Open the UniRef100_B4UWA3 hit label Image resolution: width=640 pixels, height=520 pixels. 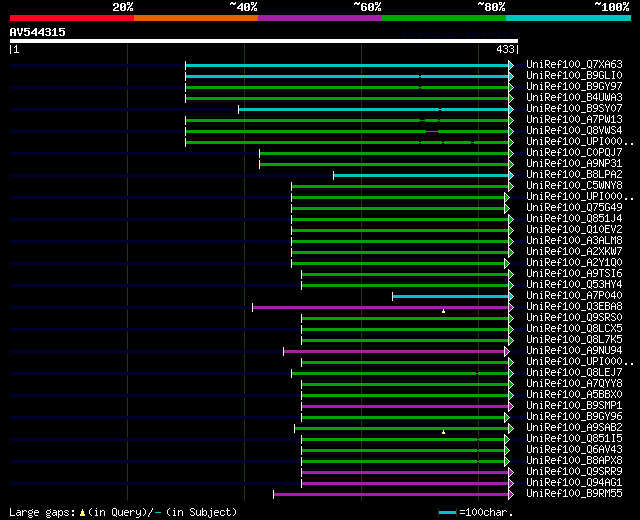point(574,98)
